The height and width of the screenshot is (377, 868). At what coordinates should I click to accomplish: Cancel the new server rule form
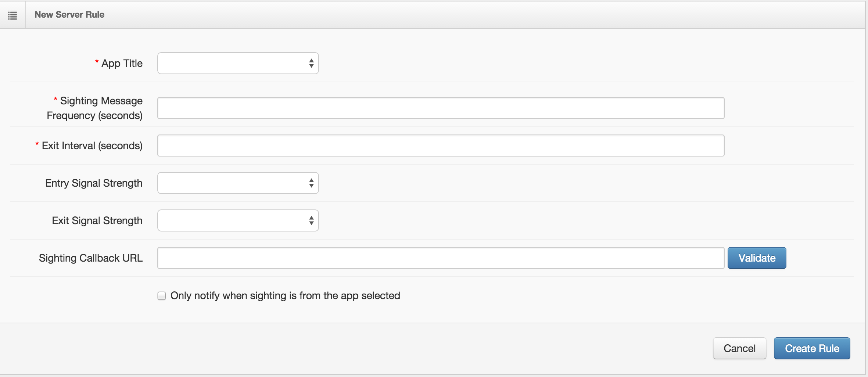[x=739, y=348]
